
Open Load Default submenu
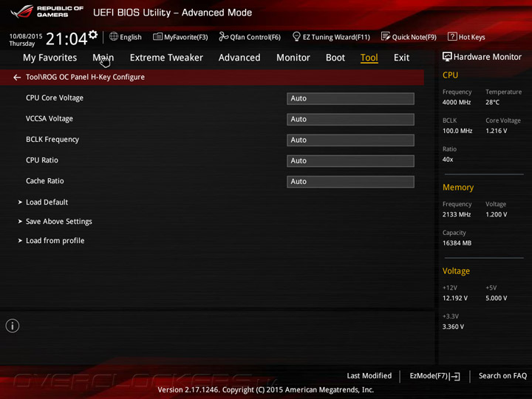47,202
